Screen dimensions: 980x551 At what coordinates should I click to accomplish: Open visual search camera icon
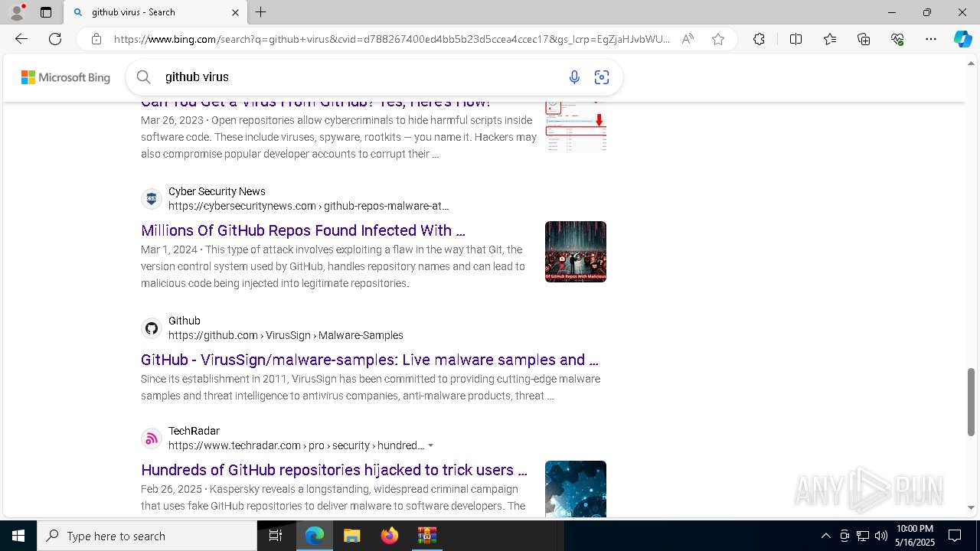602,77
